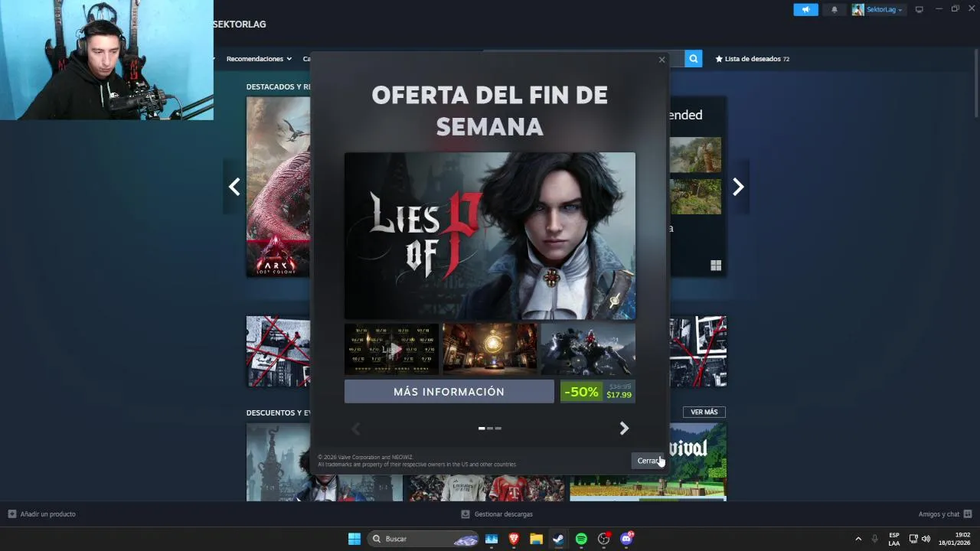Click the previous offer arrow in popup
The height and width of the screenshot is (551, 980).
point(355,429)
